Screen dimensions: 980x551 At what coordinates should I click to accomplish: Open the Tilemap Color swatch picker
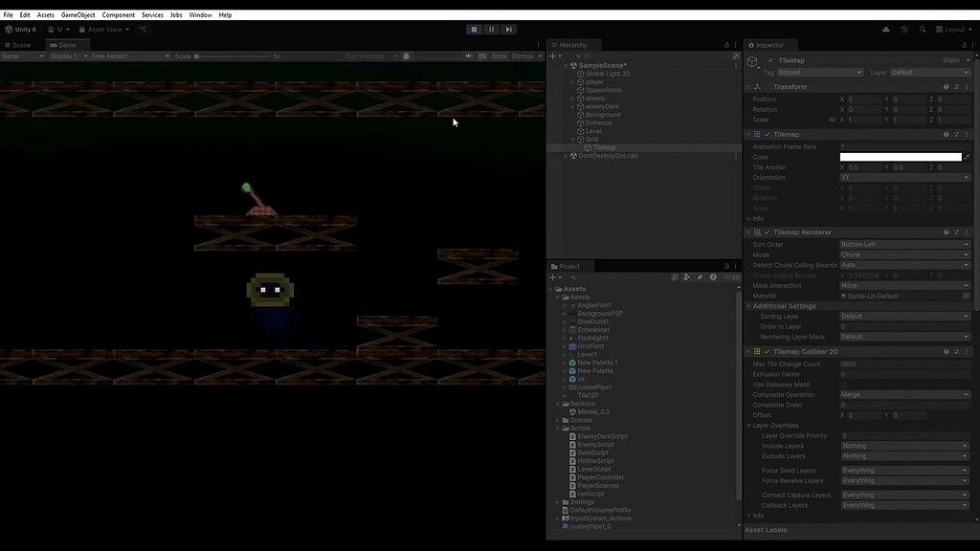[900, 156]
